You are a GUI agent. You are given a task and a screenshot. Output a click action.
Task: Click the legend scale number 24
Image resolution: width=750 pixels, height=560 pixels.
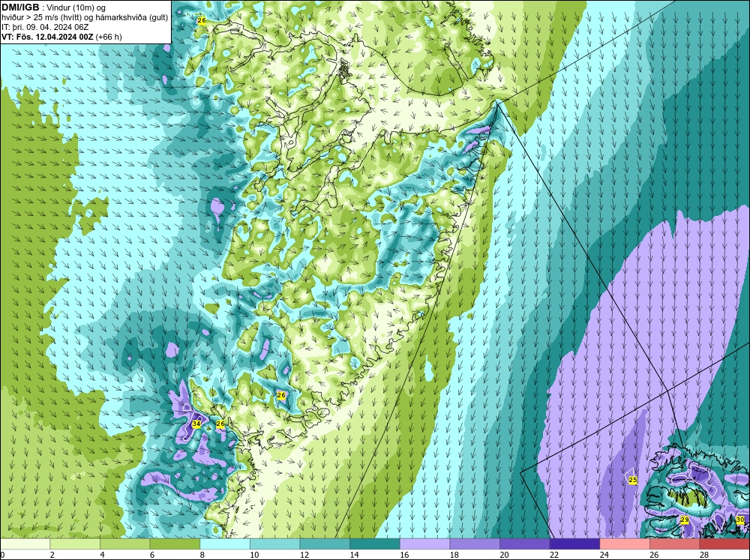tap(604, 555)
